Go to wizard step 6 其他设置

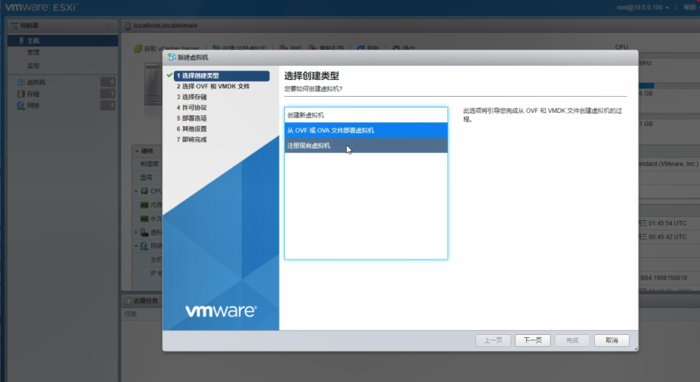192,129
